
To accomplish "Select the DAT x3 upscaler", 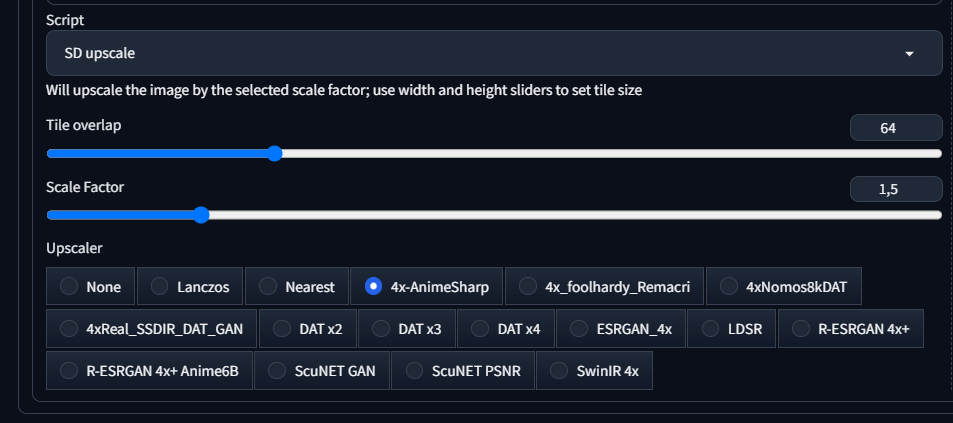I will (x=407, y=329).
